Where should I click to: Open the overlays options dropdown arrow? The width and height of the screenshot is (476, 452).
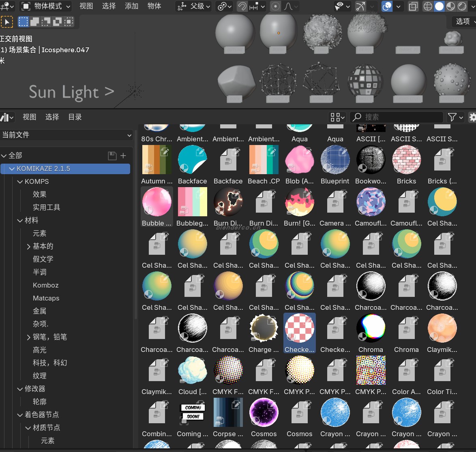pos(398,6)
